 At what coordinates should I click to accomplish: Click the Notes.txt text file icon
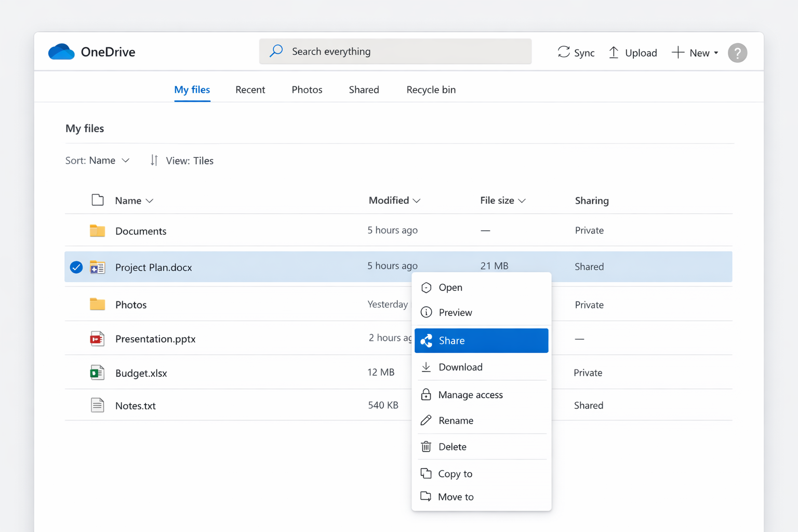pos(97,405)
